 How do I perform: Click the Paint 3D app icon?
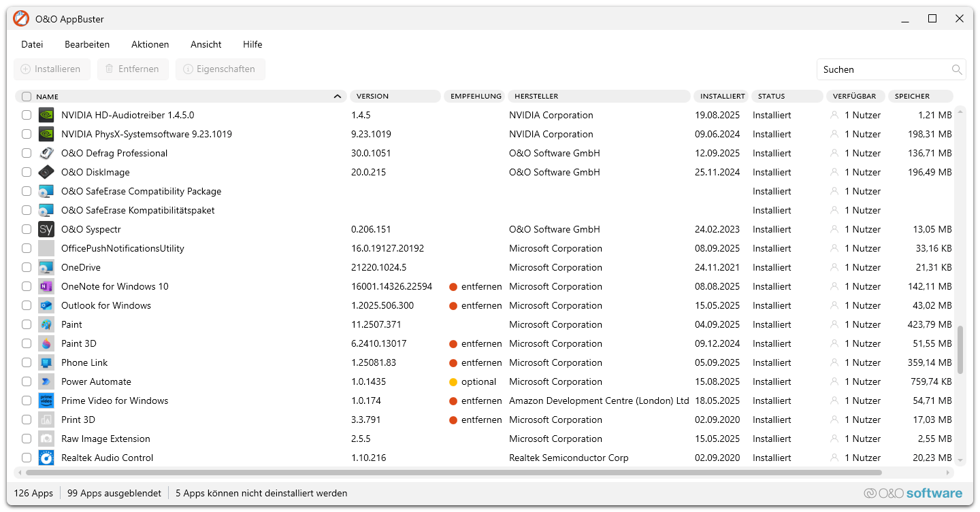46,343
